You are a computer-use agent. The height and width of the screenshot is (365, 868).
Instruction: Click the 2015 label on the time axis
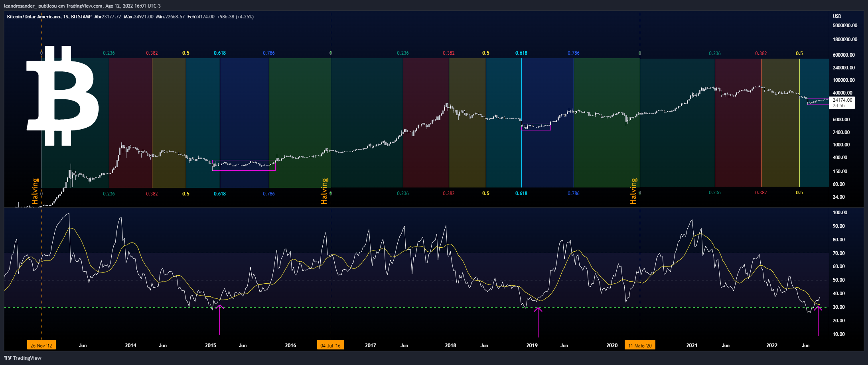[211, 345]
